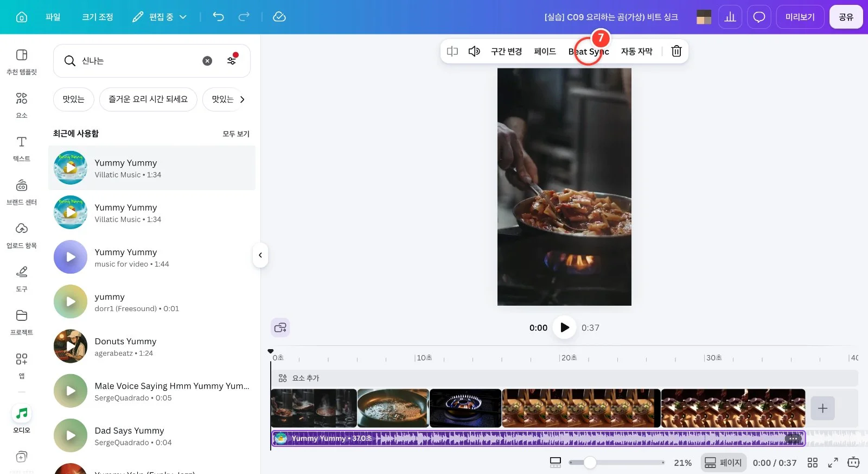The height and width of the screenshot is (474, 868).
Task: Go to Canva home icon
Action: (22, 17)
